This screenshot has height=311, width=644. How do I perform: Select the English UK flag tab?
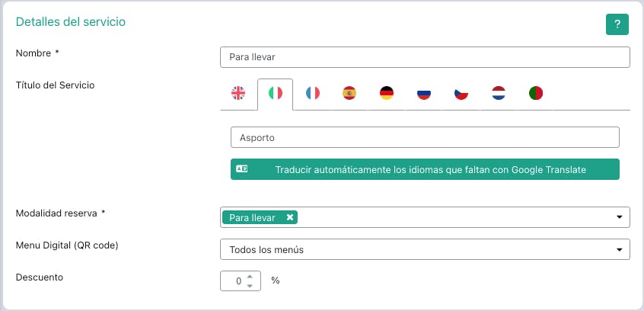click(238, 93)
